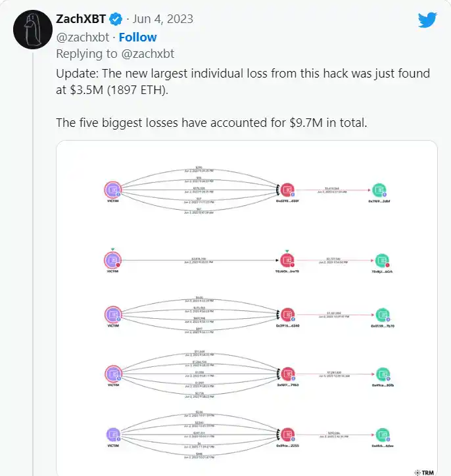Select the green 0x7f69...2dbf wallet node

point(379,190)
